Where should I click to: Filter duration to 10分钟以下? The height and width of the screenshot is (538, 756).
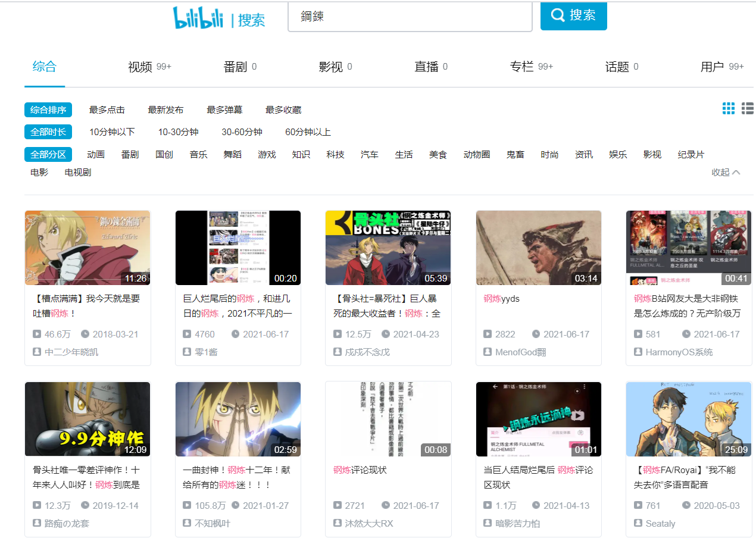click(x=112, y=132)
